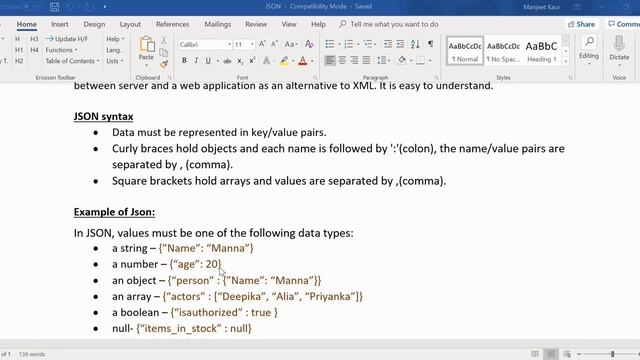Click the Shading paint bucket
The image size is (640, 360).
402,60
